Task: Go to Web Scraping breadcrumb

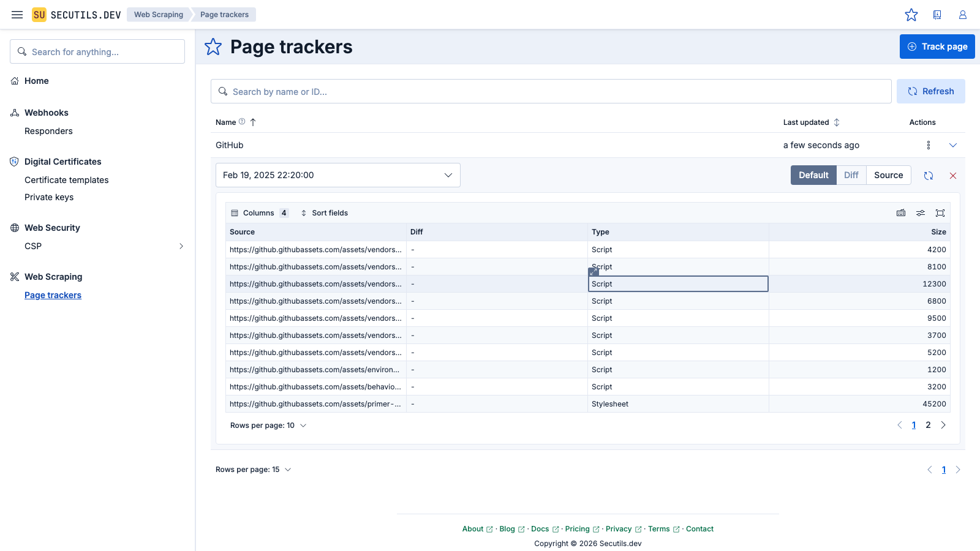Action: click(x=159, y=15)
